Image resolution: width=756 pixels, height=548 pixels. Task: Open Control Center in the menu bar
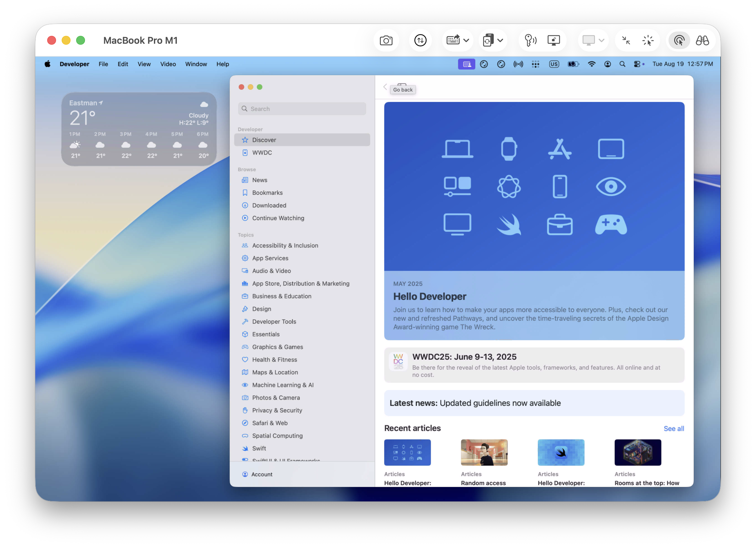point(637,64)
